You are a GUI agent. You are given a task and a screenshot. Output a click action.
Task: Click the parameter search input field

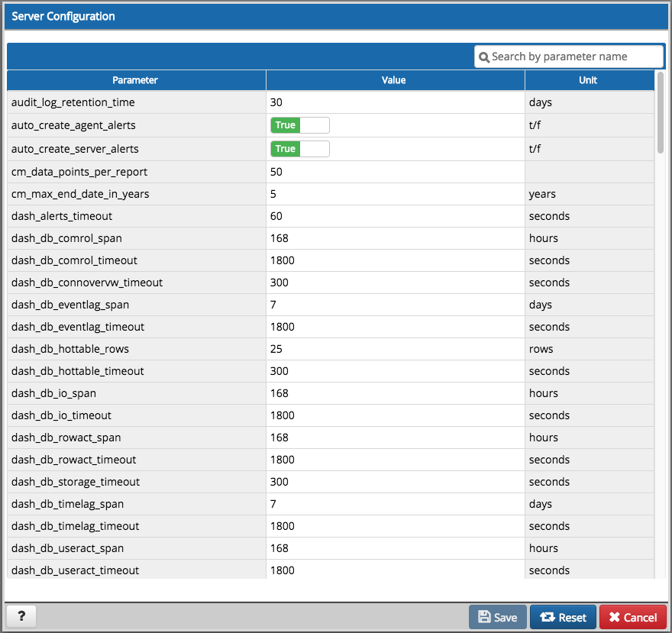click(x=569, y=57)
